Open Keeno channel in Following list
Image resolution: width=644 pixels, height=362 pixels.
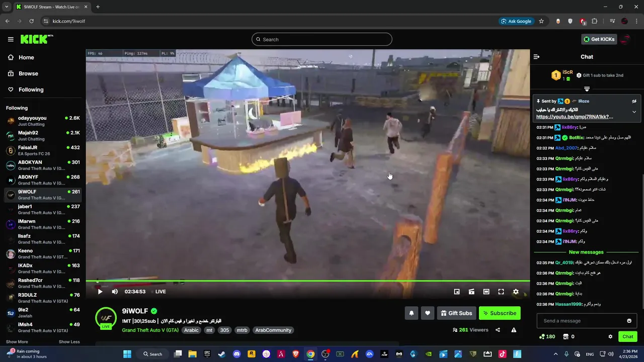point(43,254)
